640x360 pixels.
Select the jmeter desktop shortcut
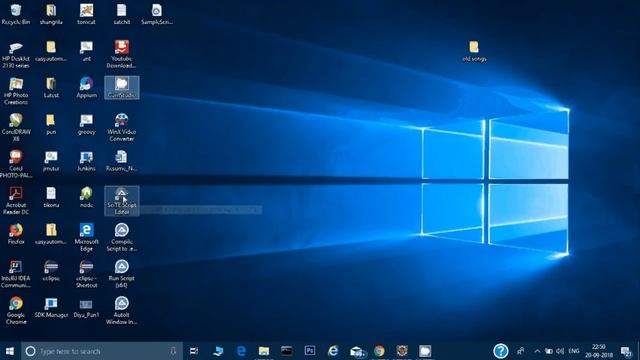pos(51,161)
